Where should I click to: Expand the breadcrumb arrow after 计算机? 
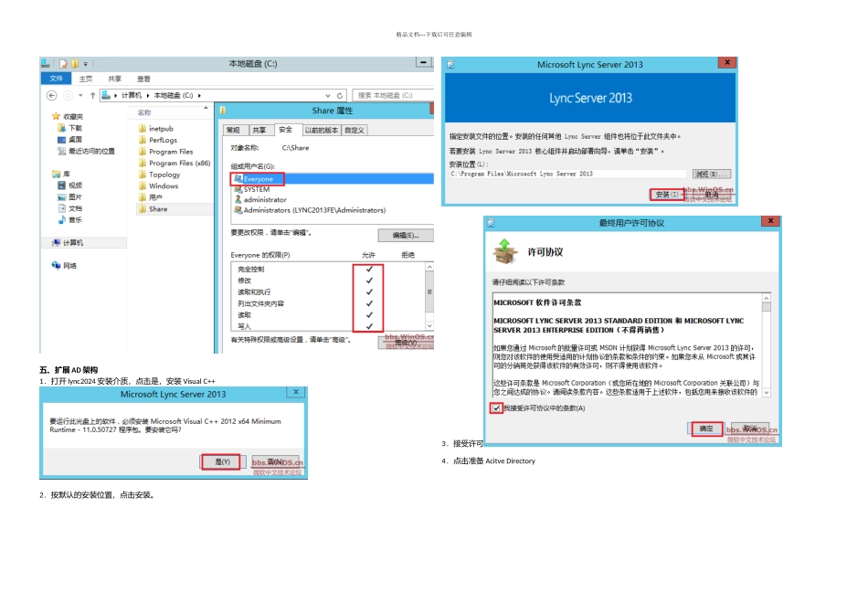point(148,95)
